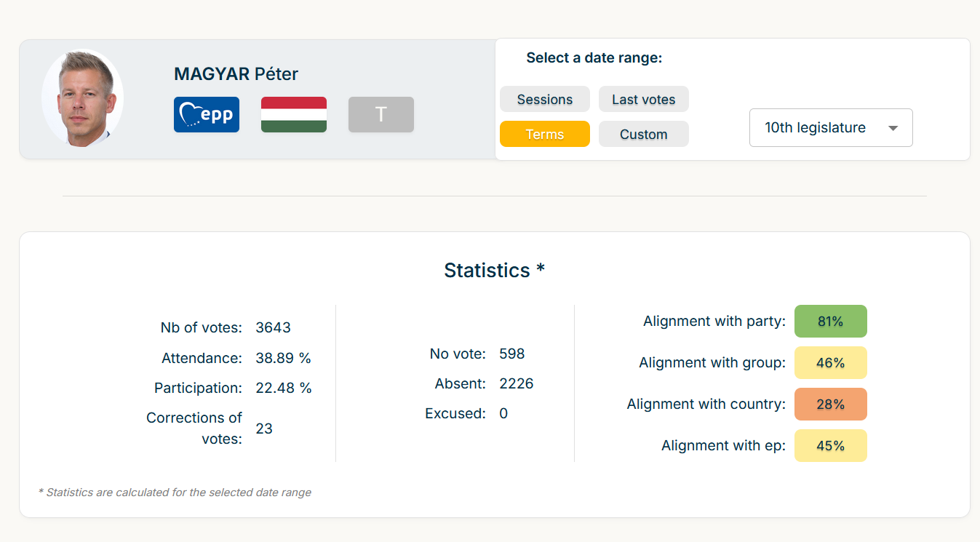Screen dimensions: 980x542
Task: Switch to the Last votes range
Action: (643, 100)
